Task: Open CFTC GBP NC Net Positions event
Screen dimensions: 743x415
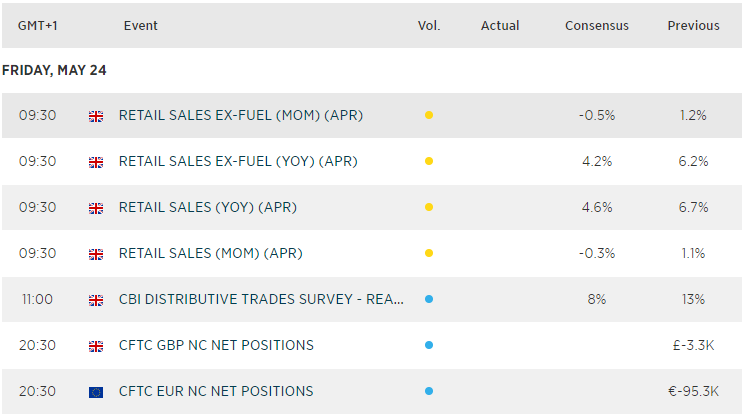Action: click(216, 346)
